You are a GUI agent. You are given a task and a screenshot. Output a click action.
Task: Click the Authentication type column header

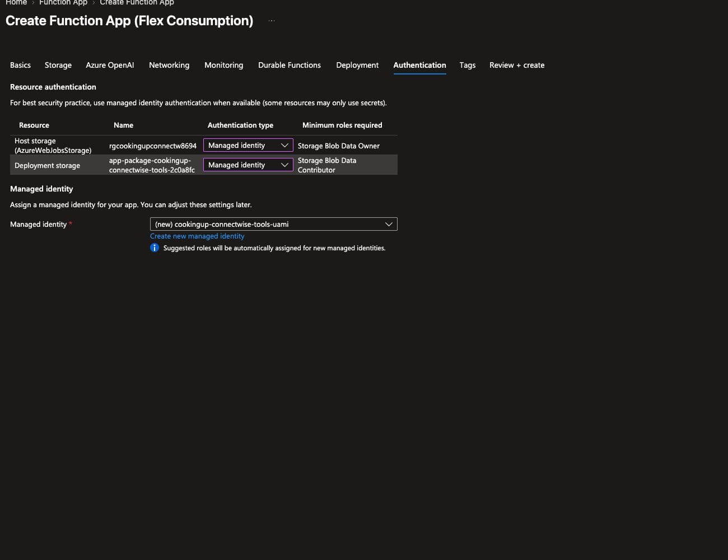pos(240,125)
